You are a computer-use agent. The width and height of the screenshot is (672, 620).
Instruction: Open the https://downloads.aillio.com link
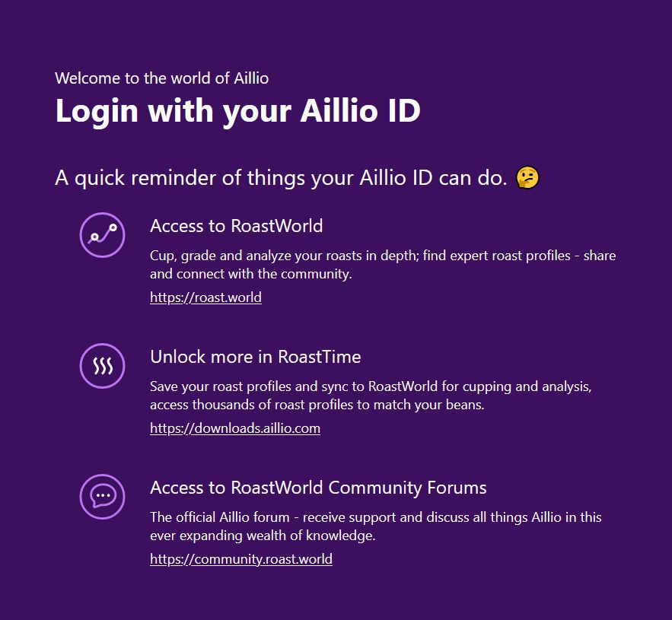(234, 428)
